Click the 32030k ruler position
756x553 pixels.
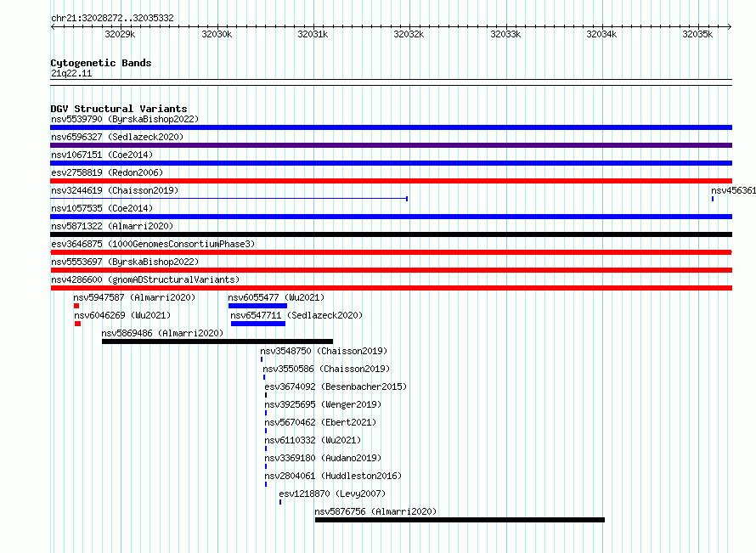[217, 34]
